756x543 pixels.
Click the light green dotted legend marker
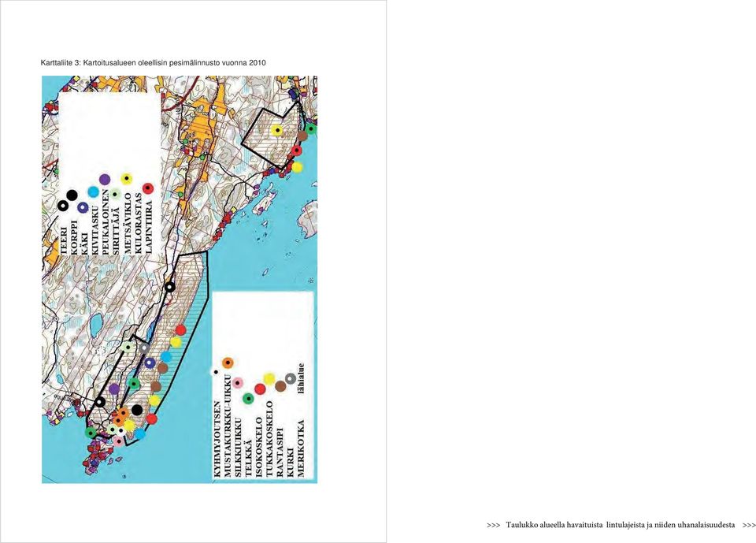pos(115,194)
